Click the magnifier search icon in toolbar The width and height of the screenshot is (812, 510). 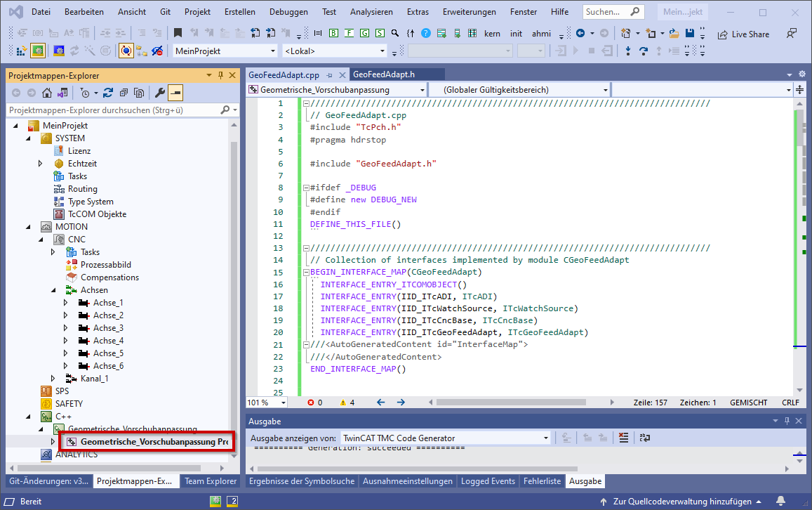[395, 33]
